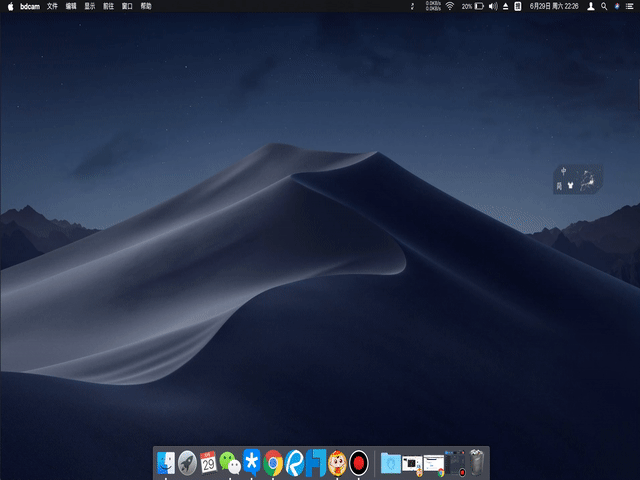Open the 前往 menu
The width and height of the screenshot is (640, 480).
(108, 6)
